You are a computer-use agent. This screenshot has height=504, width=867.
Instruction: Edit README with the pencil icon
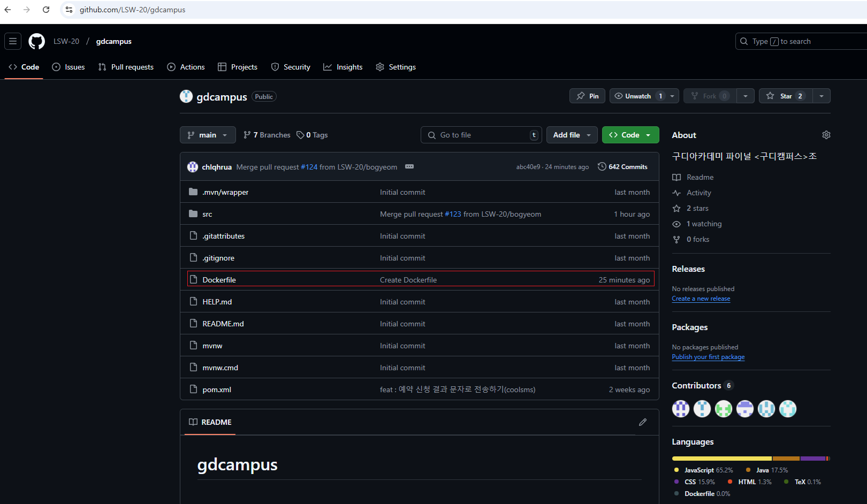click(x=643, y=422)
